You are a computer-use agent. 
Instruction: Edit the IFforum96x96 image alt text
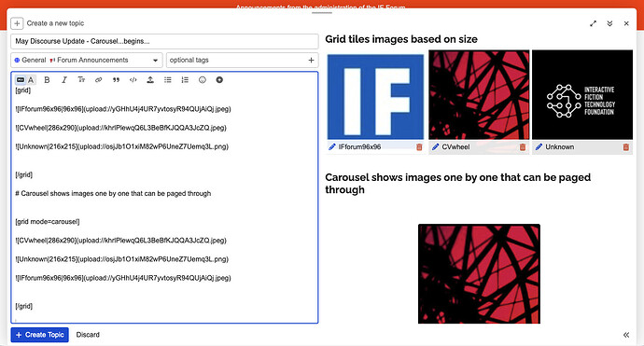click(x=332, y=146)
